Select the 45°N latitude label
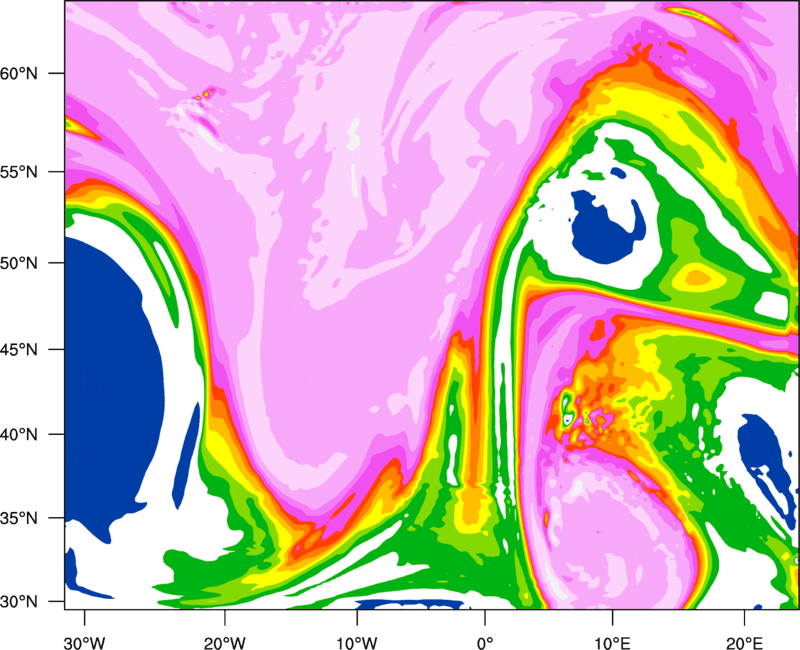Viewport: 800px width, 650px height. pos(19,349)
